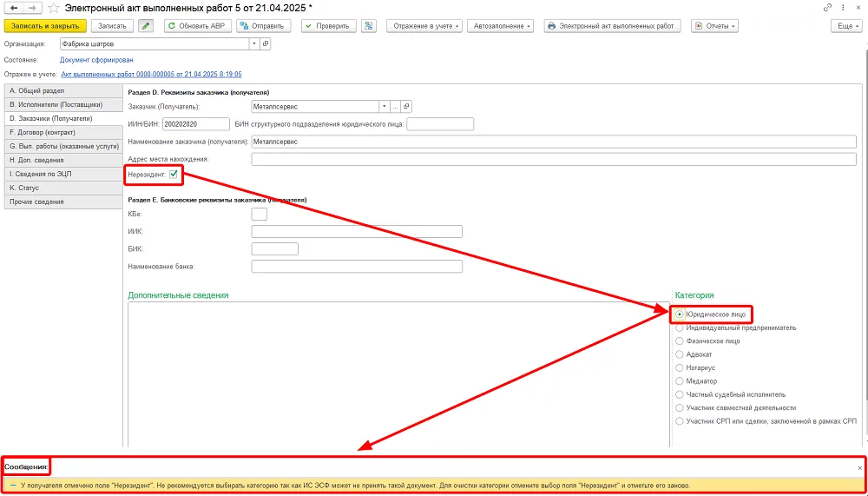The image size is (868, 496).
Task: Click the ИИК input field
Action: (x=357, y=231)
